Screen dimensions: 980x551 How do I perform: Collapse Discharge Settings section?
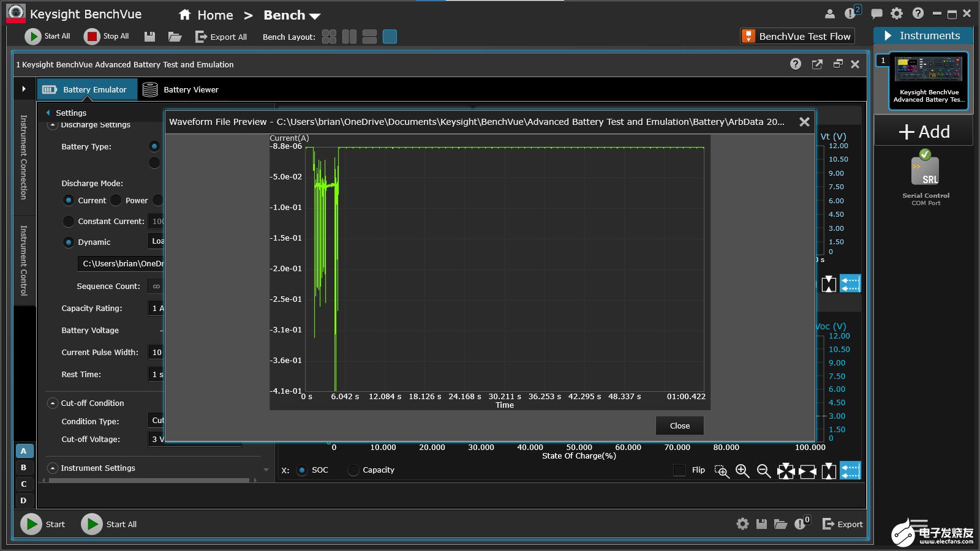(53, 125)
